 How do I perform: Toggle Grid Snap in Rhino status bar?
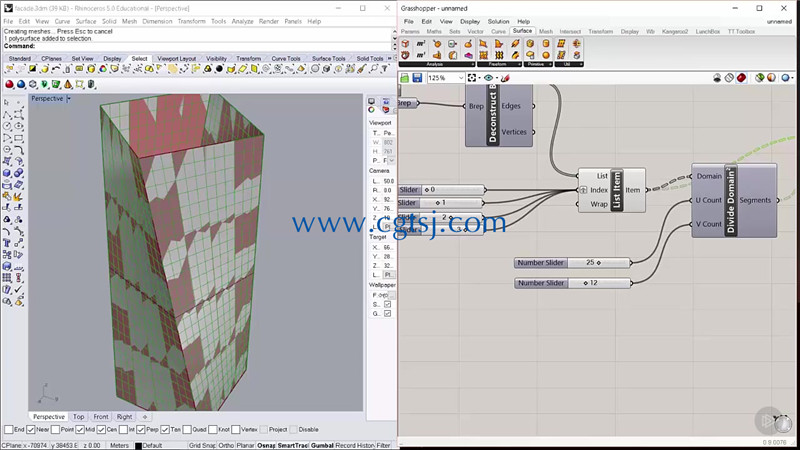tap(203, 445)
